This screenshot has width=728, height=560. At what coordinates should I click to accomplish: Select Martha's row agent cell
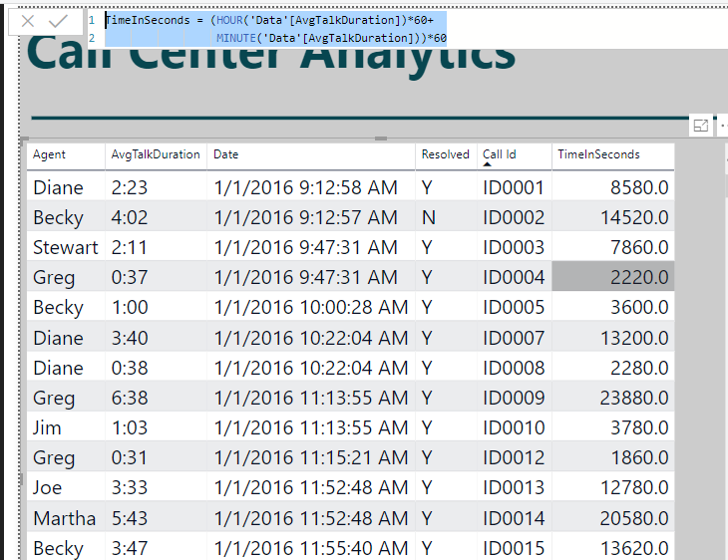click(65, 518)
